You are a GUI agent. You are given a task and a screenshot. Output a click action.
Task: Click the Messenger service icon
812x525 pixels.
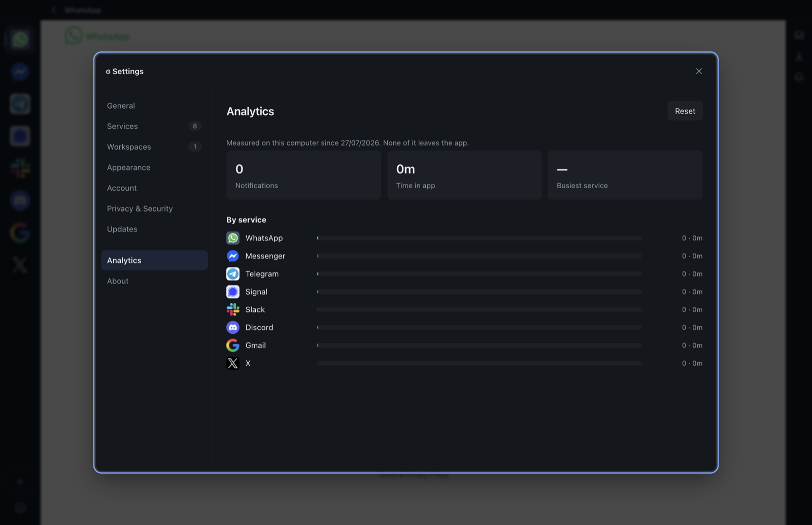233,256
